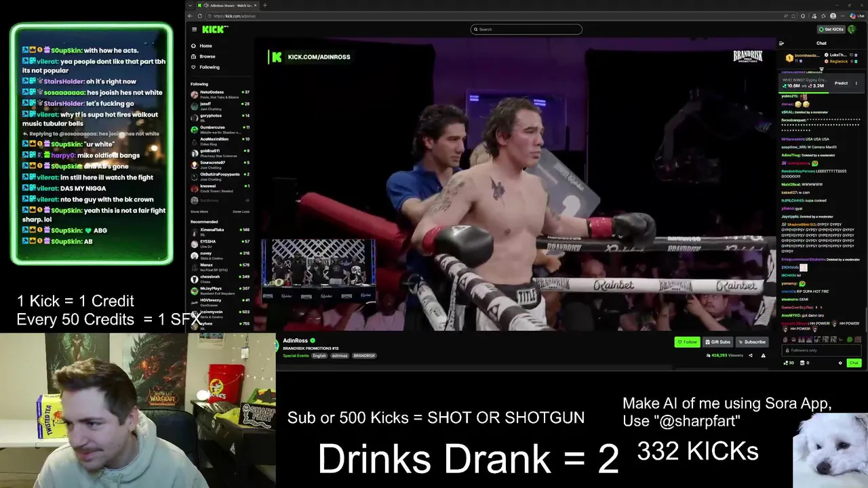Click the AdinRoss channel name

click(x=295, y=340)
